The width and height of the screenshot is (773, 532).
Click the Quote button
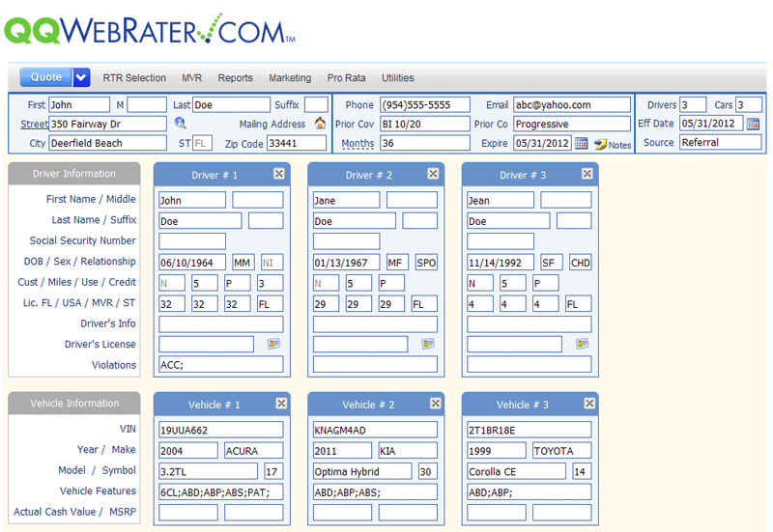pyautogui.click(x=46, y=78)
